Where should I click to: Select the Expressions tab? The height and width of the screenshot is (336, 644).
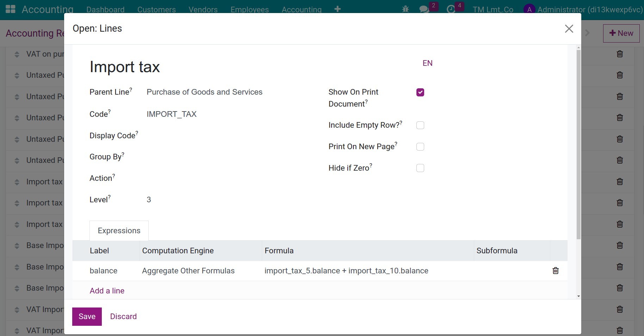point(119,231)
